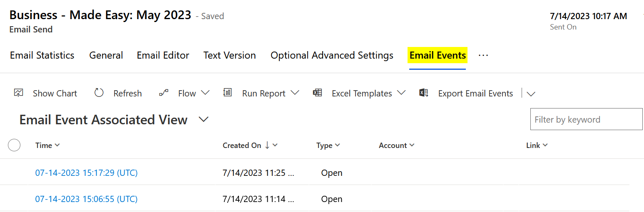Open the Email Editor tab
Viewport: 644px width, 212px height.
pos(163,55)
